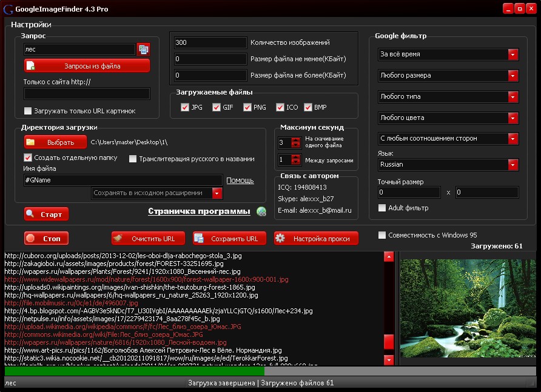Select the commons.wikimedia.org URL row
Image resolution: width=541 pixels, height=392 pixels.
coord(104,334)
